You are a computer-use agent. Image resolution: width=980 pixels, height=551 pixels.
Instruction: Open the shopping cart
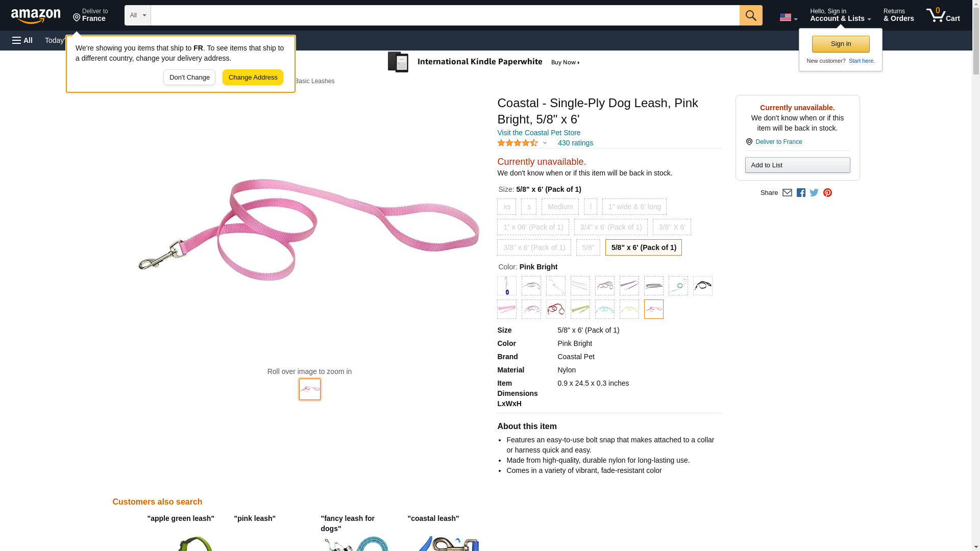pyautogui.click(x=943, y=15)
